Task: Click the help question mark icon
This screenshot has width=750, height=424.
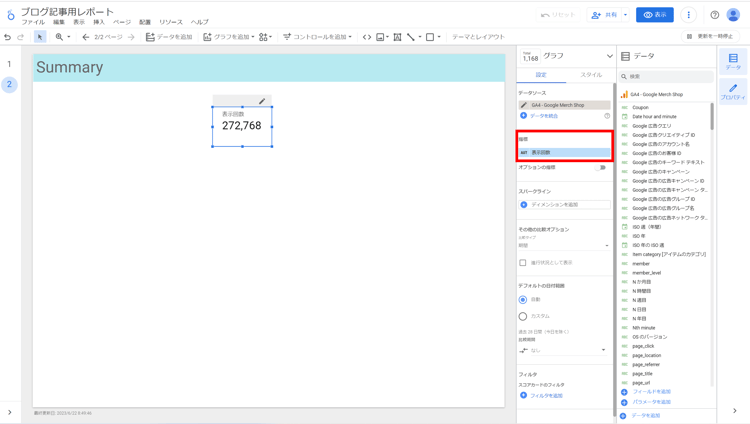Action: [x=714, y=15]
